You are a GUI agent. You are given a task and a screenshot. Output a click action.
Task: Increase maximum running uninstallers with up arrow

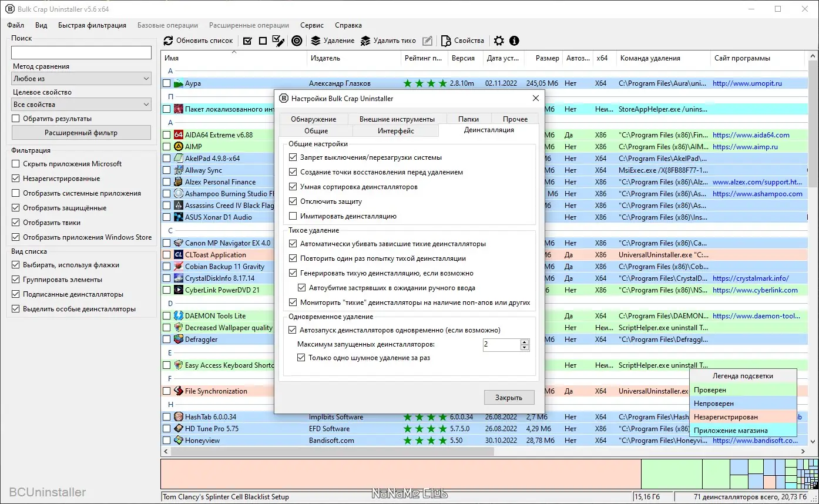(x=524, y=342)
